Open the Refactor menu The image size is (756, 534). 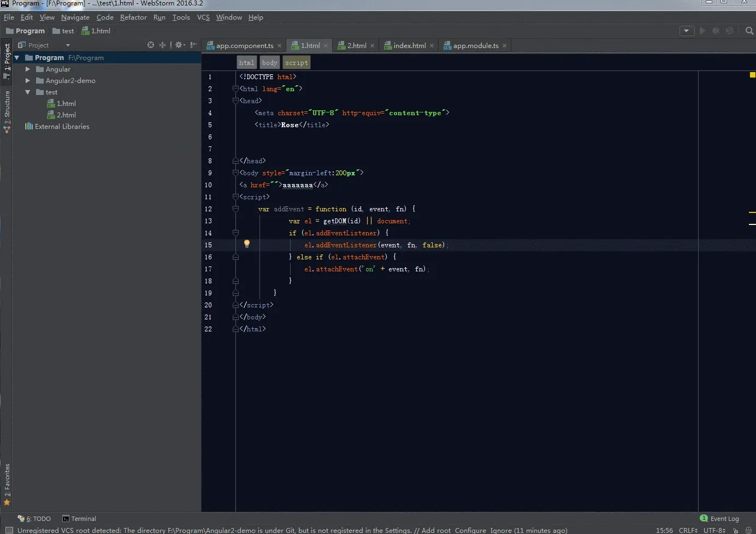coord(133,17)
